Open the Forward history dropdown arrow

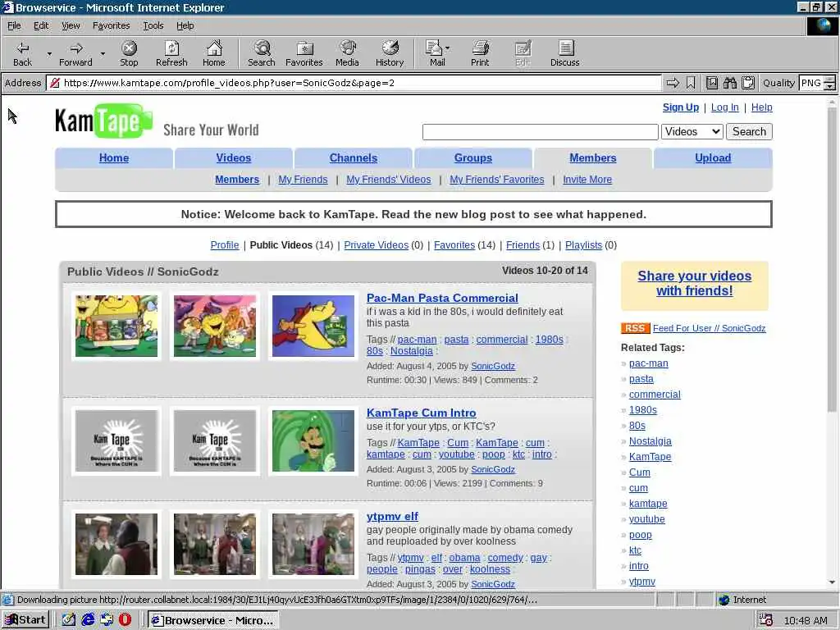(x=103, y=53)
